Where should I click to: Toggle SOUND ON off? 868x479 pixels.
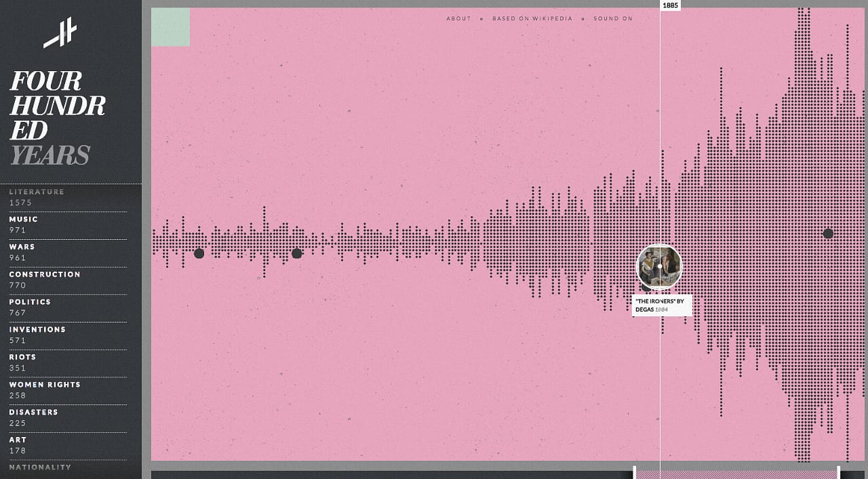[612, 18]
